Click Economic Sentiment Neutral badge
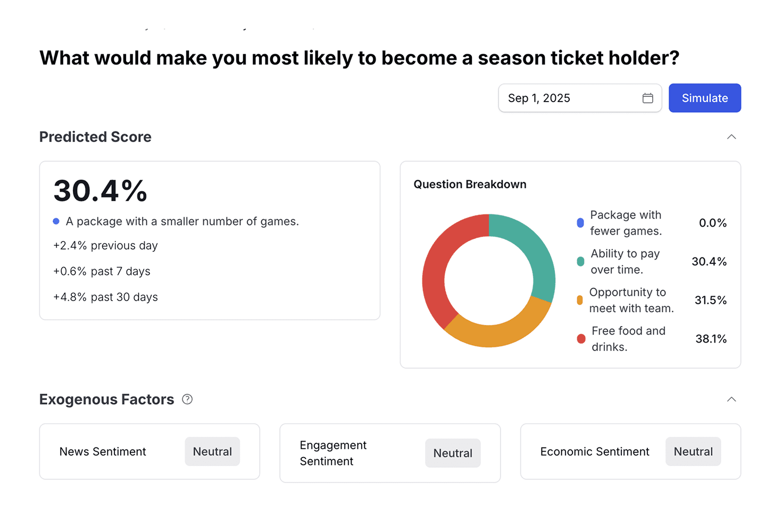The height and width of the screenshot is (532, 782). coord(693,452)
